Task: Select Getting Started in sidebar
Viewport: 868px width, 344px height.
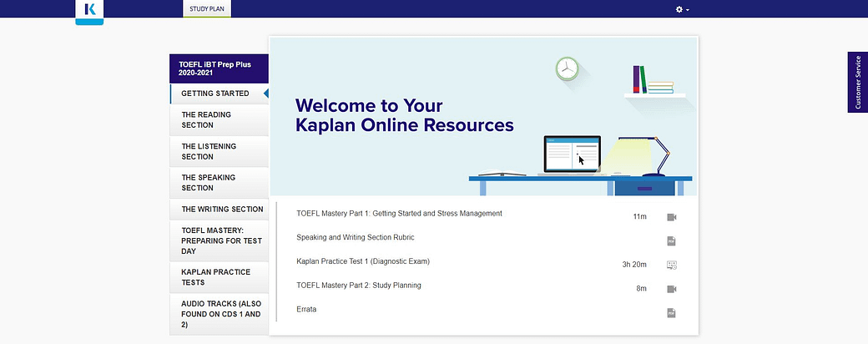Action: [220, 94]
